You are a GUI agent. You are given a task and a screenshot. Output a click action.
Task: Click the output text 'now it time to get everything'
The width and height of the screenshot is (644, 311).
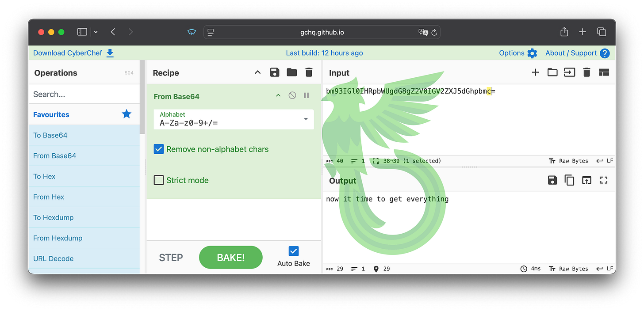[x=387, y=199]
